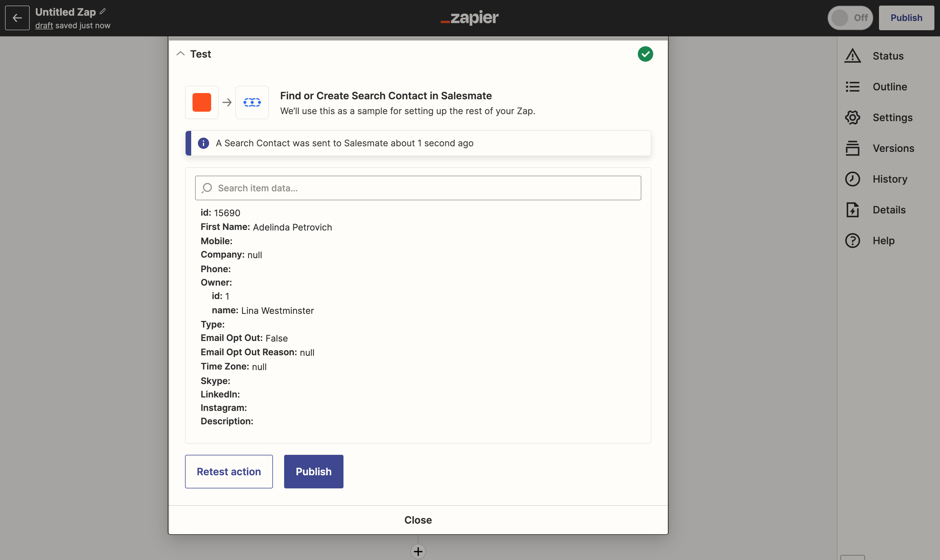Viewport: 940px width, 560px height.
Task: Select History in the sidebar
Action: [x=890, y=179]
